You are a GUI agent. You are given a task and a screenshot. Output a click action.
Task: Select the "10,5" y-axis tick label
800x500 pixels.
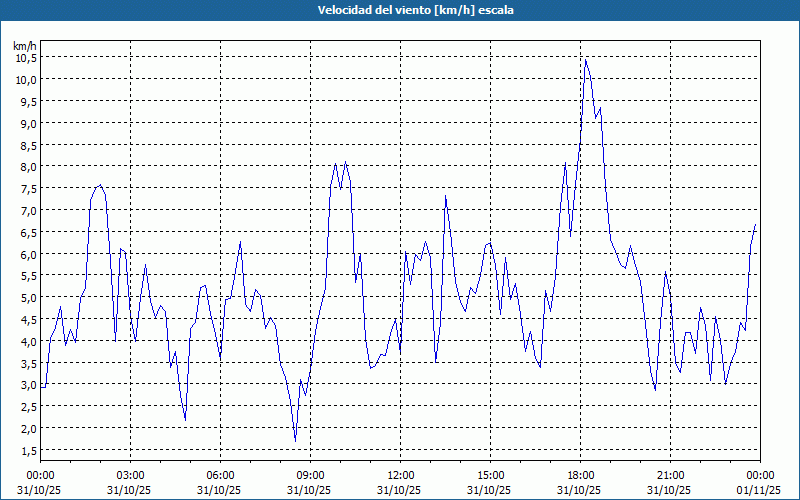point(25,58)
